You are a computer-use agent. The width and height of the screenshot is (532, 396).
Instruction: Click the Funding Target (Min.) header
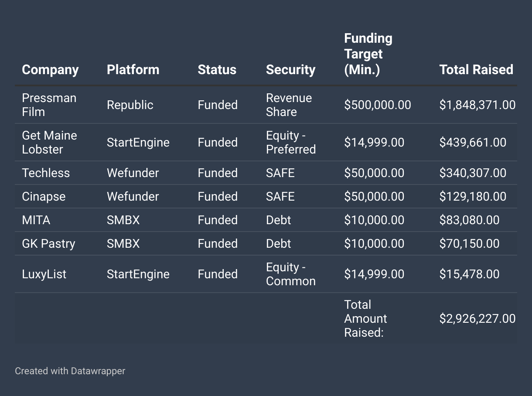(x=368, y=54)
